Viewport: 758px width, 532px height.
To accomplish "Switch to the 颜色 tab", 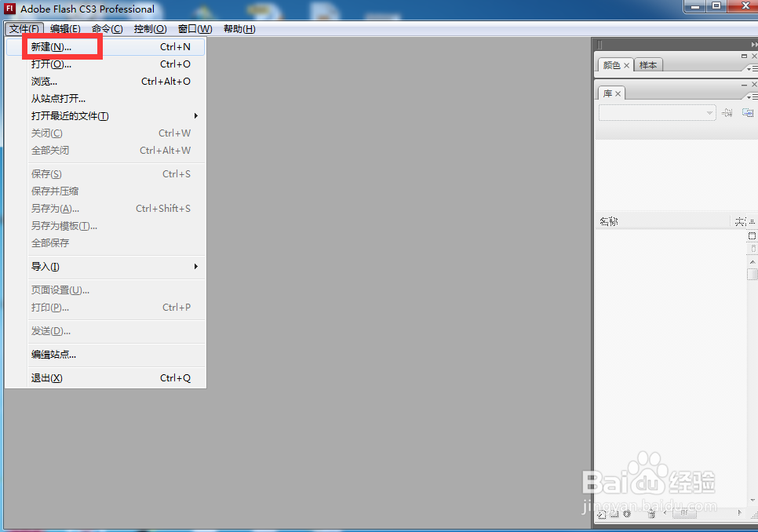I will point(611,65).
